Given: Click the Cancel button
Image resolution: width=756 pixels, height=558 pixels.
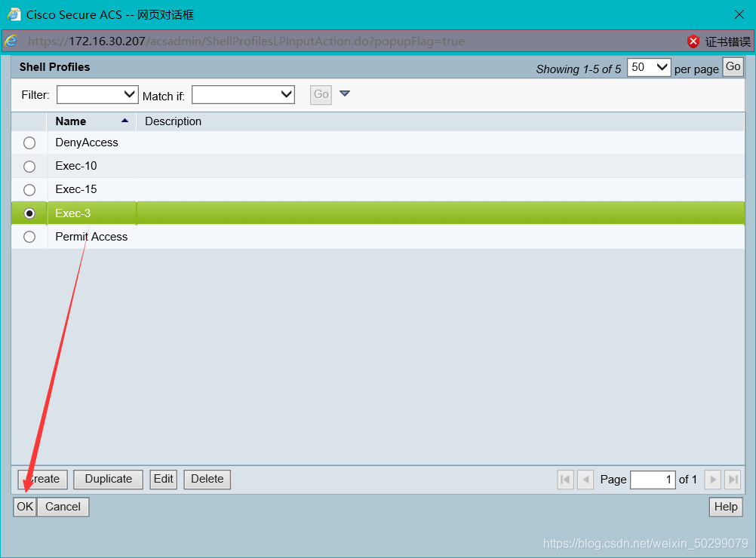Looking at the screenshot, I should point(63,507).
